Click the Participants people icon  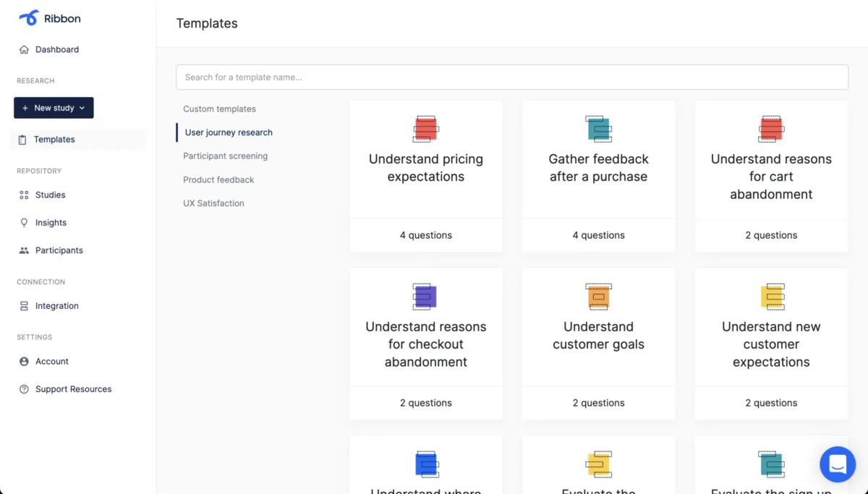tap(24, 250)
